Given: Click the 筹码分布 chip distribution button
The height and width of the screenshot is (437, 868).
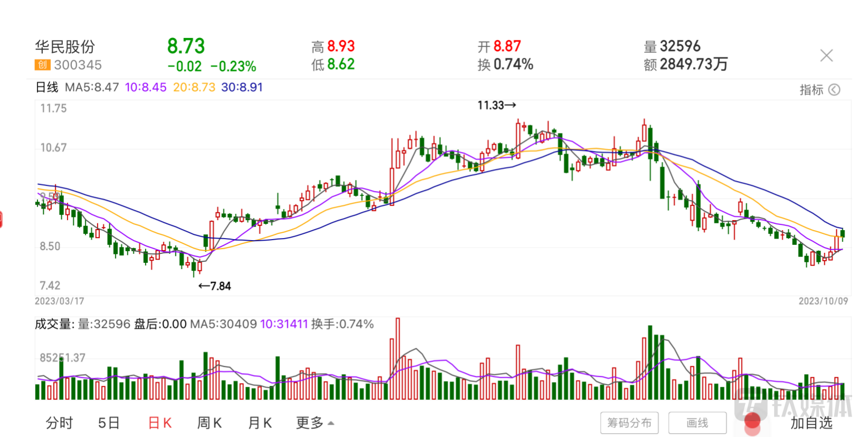Looking at the screenshot, I should pos(629,423).
